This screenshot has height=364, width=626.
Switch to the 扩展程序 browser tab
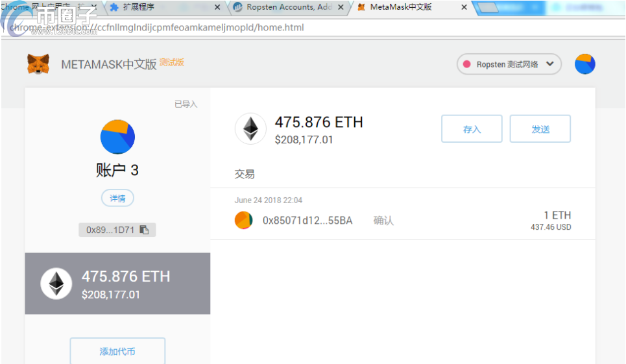click(165, 7)
